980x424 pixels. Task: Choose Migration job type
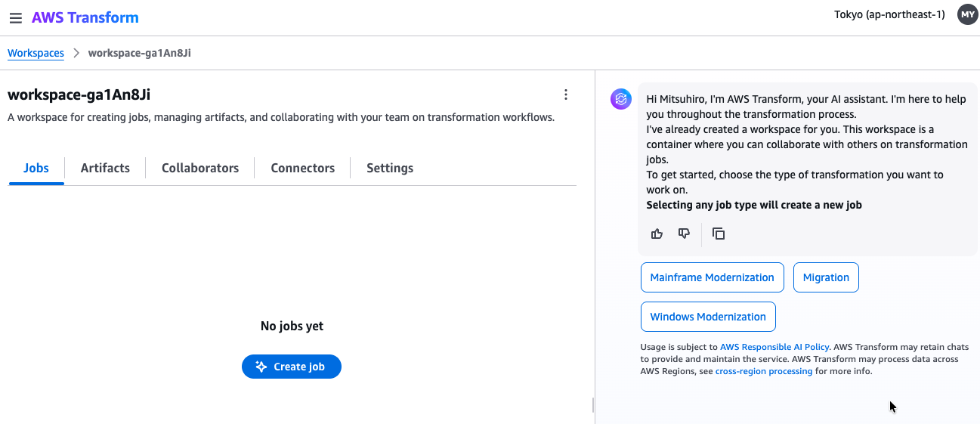pos(826,277)
